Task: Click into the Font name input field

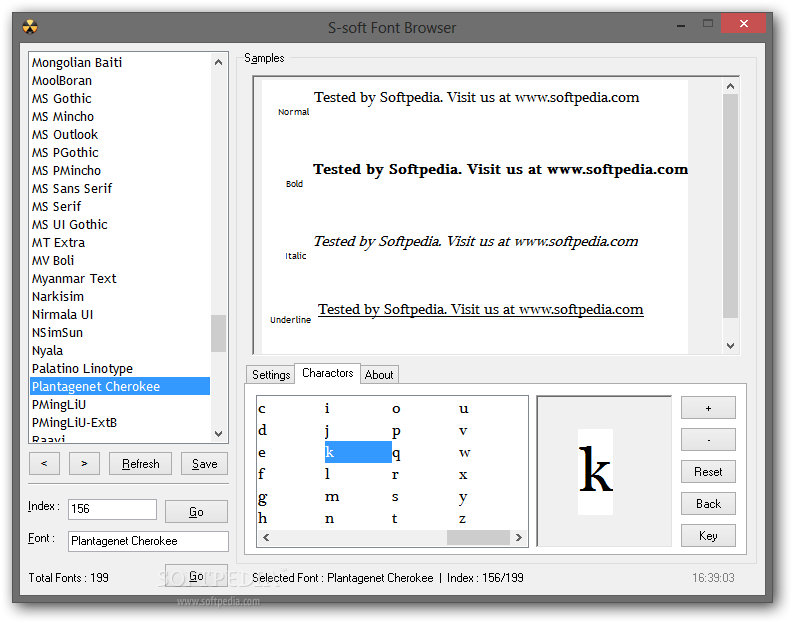Action: pyautogui.click(x=148, y=541)
